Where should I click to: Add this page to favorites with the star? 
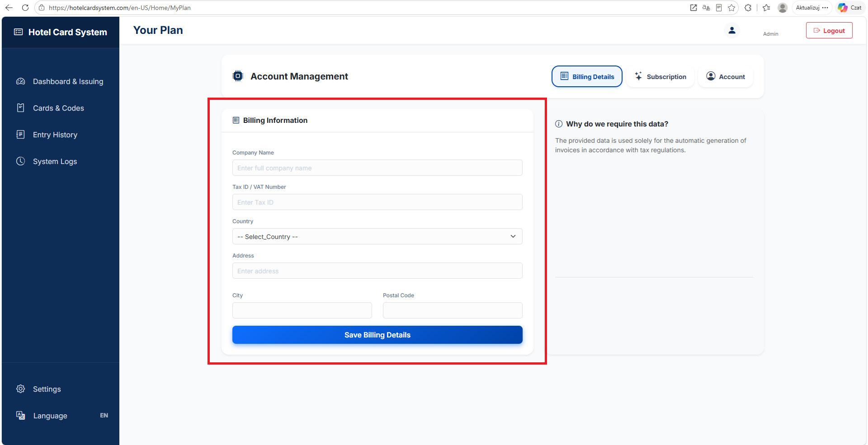(731, 8)
